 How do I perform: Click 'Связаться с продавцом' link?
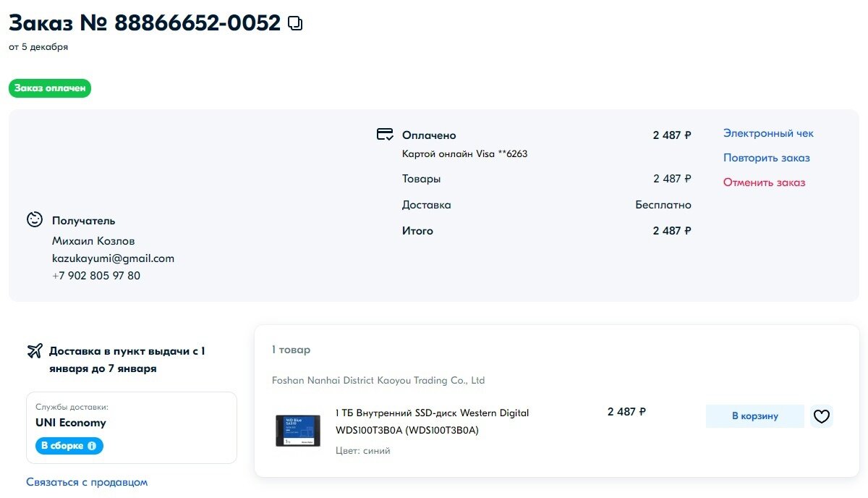click(x=87, y=482)
